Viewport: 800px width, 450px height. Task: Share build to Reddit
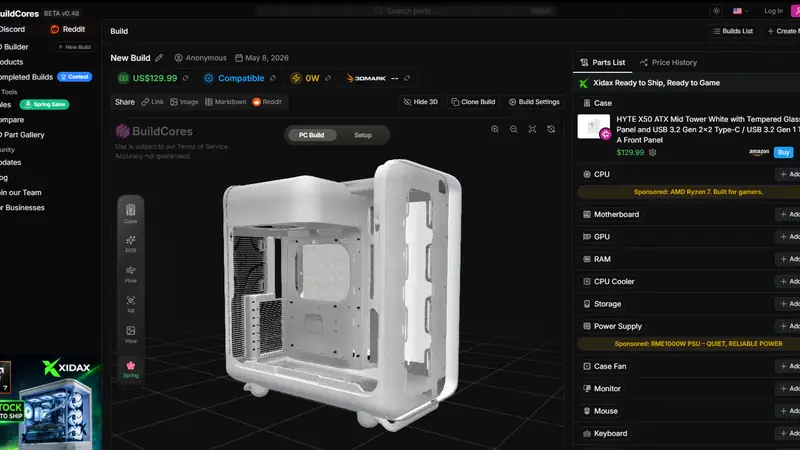267,102
